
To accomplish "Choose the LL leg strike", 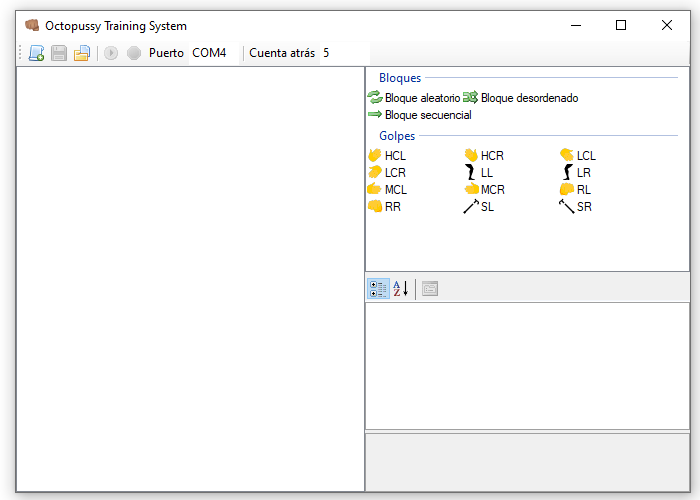I will [479, 173].
